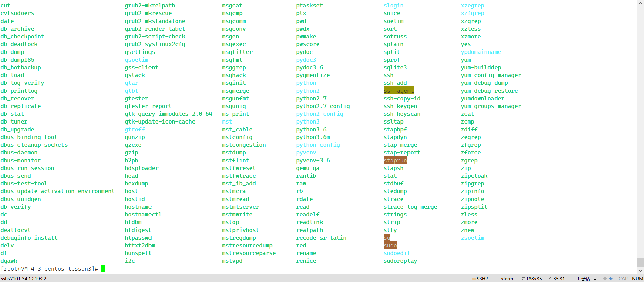
Task: Click the zsoelim entry
Action: pos(473,238)
